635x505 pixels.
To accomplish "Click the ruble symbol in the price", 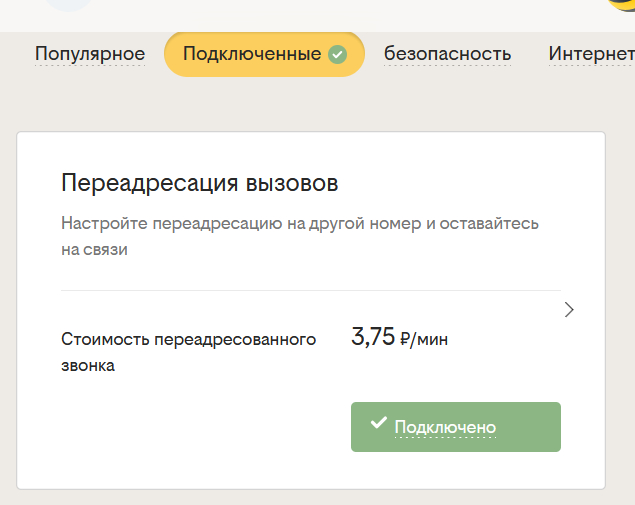I will (x=405, y=340).
